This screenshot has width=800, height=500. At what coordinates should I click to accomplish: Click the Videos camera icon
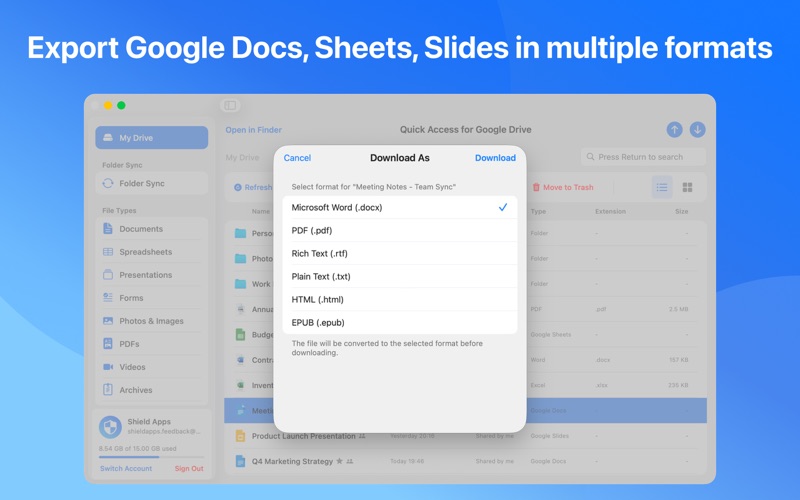(x=108, y=367)
